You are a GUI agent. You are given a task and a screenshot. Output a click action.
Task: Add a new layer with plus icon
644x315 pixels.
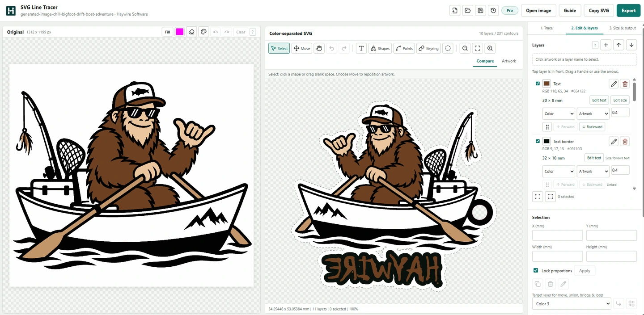pyautogui.click(x=606, y=45)
